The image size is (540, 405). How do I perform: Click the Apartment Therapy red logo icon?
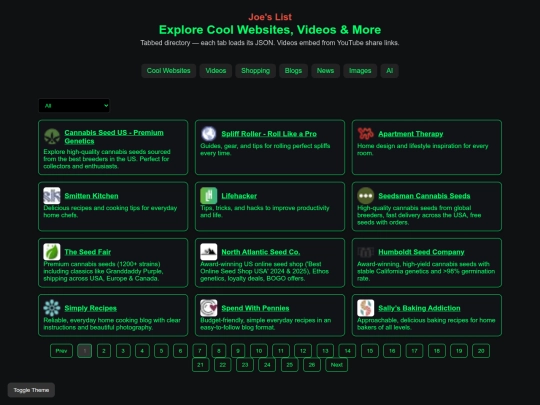point(365,134)
